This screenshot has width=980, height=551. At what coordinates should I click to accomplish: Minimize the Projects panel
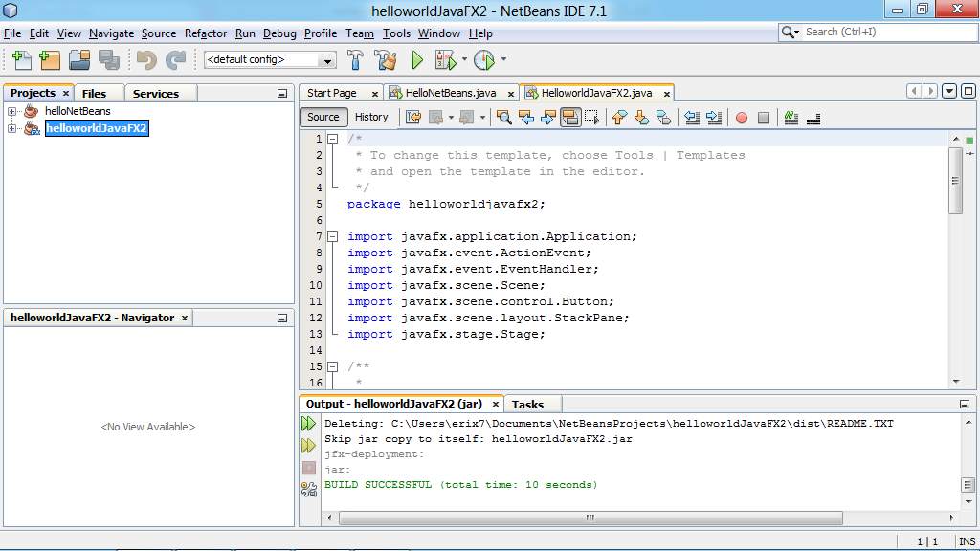tap(282, 93)
